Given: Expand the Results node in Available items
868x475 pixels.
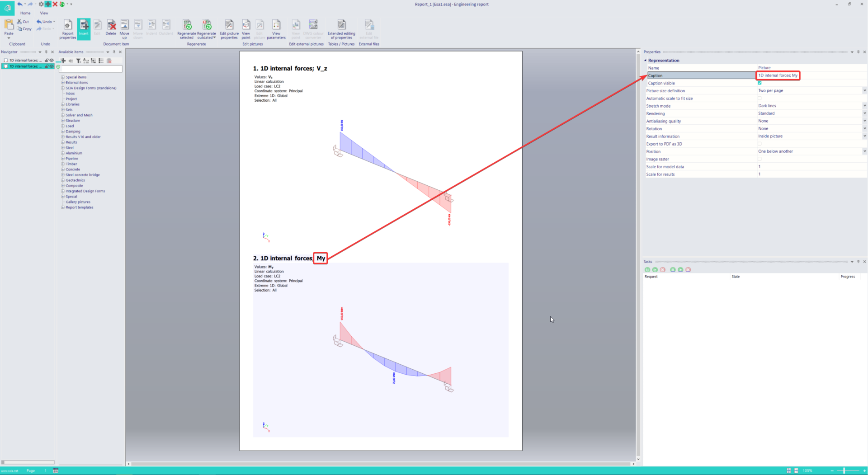Looking at the screenshot, I should coord(63,142).
